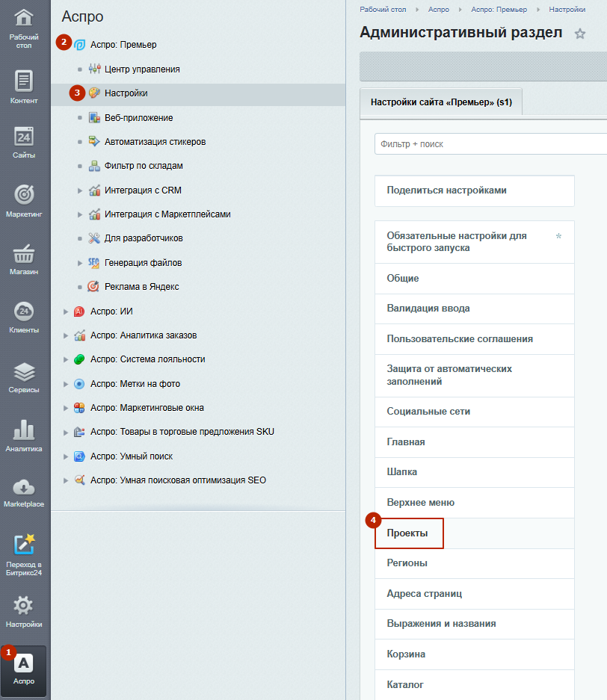The image size is (607, 700).
Task: Select Для разработчиков in the tree
Action: click(144, 238)
